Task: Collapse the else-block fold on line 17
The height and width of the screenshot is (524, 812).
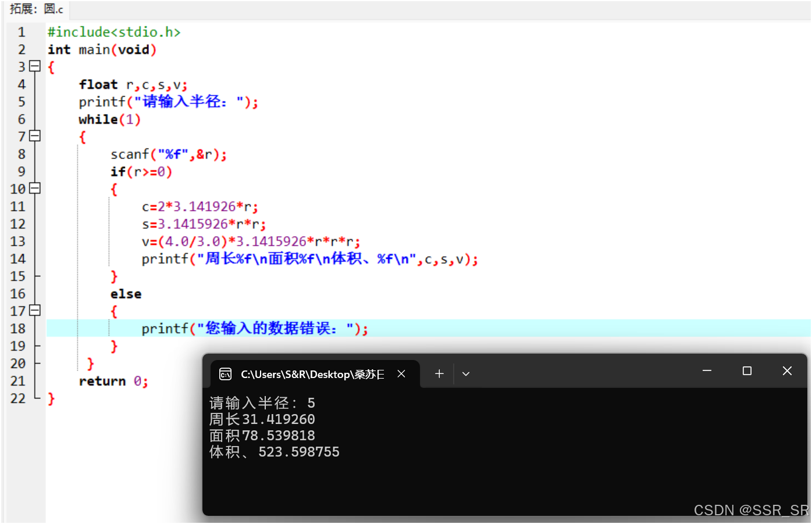Action: coord(35,311)
